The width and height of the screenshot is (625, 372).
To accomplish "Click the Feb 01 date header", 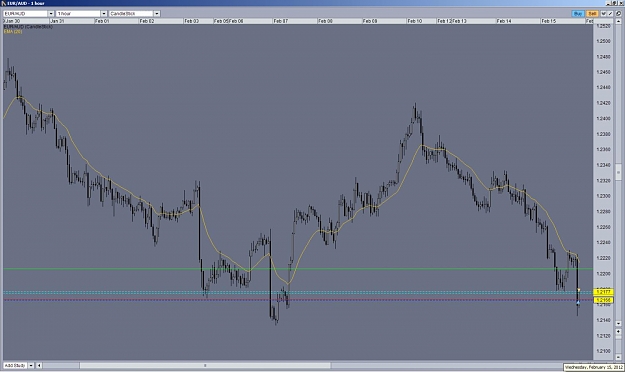I will pyautogui.click(x=102, y=21).
